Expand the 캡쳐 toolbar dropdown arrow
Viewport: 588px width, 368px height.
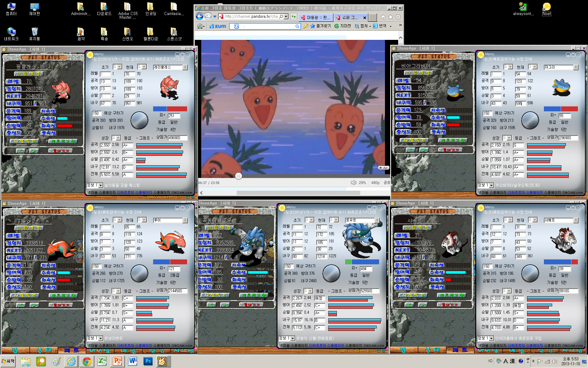[370, 26]
